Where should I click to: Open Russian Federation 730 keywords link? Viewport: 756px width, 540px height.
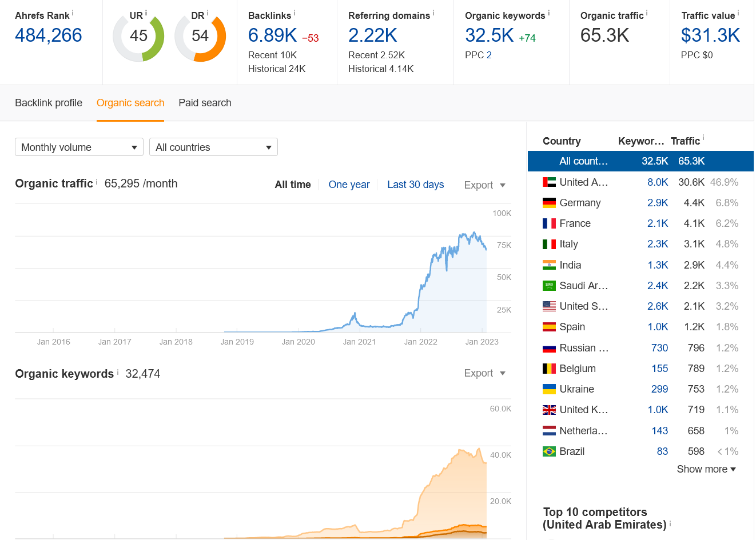pos(660,348)
